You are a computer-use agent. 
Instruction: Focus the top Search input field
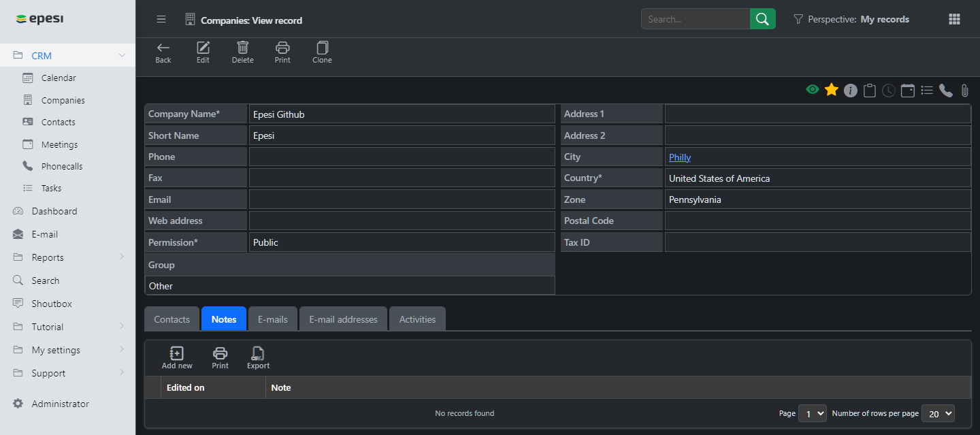tap(696, 19)
